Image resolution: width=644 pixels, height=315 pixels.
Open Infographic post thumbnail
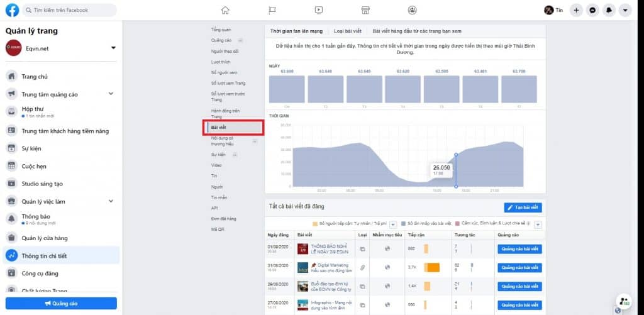303,305
